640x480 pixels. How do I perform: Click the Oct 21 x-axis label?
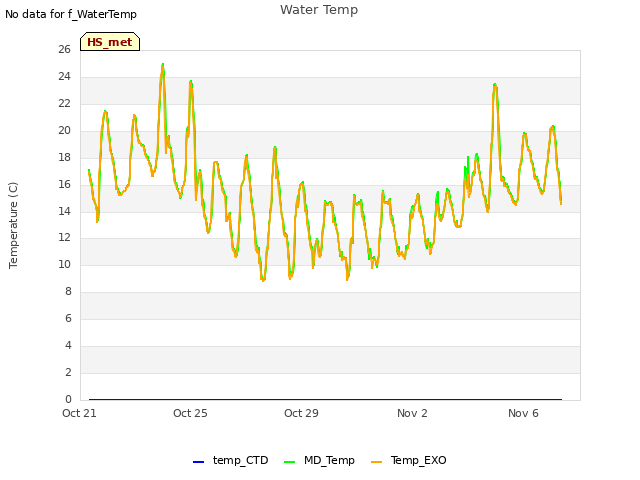coord(79,413)
